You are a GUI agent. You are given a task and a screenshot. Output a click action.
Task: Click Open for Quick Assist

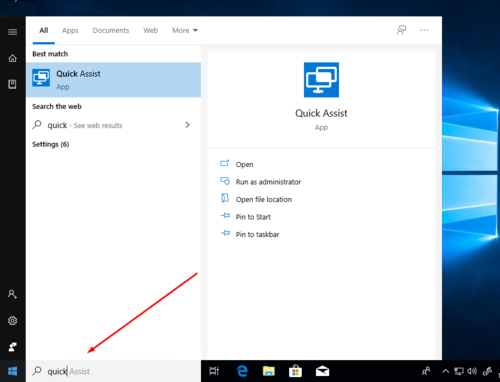(245, 164)
